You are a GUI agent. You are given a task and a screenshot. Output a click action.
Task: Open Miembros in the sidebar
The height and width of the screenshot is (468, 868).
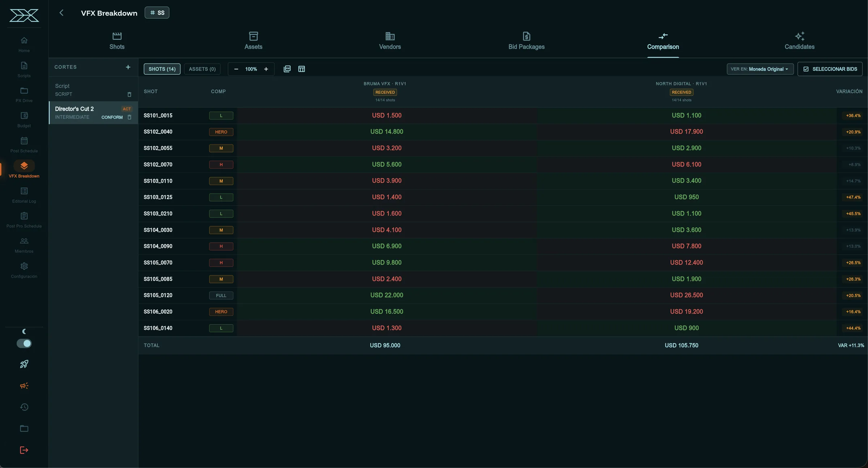[24, 245]
